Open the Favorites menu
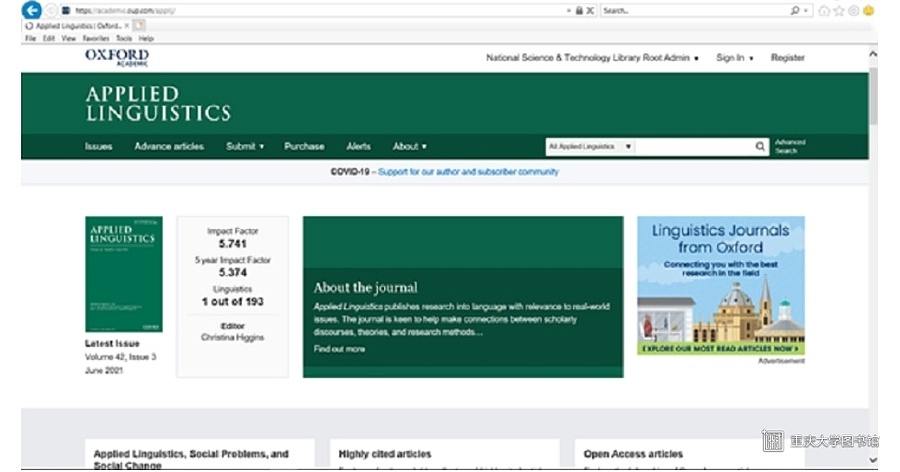Screen dimensions: 900x472 (96, 38)
